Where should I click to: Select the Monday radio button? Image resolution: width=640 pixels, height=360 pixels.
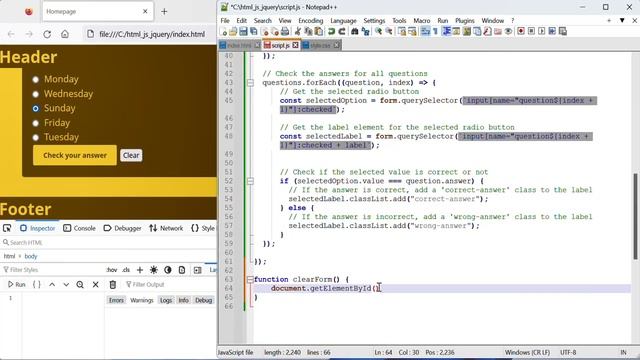point(36,79)
